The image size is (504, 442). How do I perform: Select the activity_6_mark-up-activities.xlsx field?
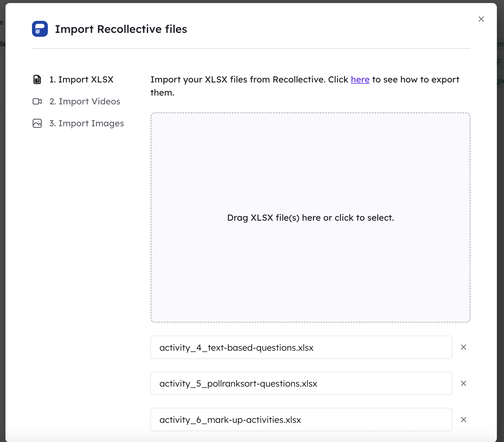click(301, 419)
